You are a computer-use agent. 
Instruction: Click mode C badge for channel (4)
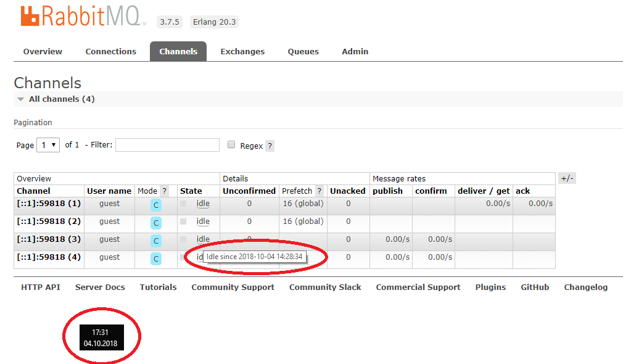click(x=155, y=259)
